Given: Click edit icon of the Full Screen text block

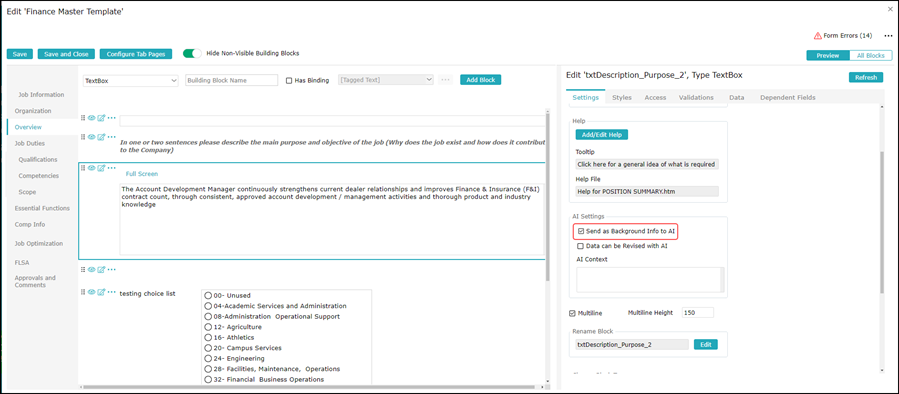Looking at the screenshot, I should 101,167.
